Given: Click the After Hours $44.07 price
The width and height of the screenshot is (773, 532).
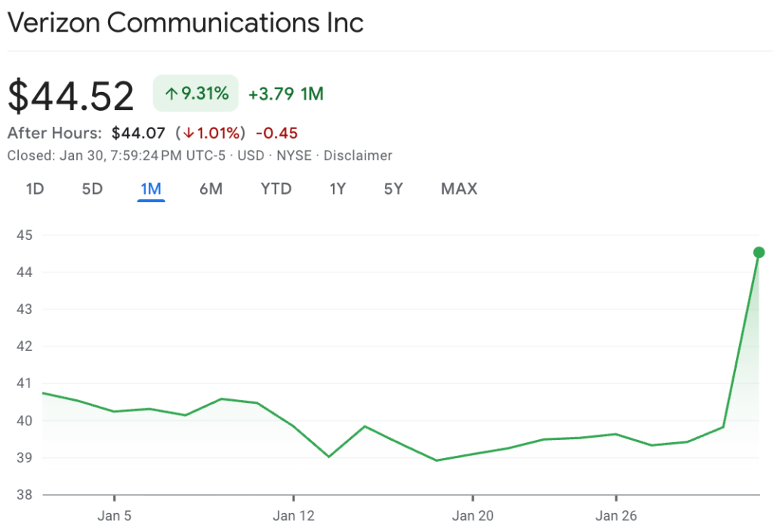Looking at the screenshot, I should [x=138, y=134].
